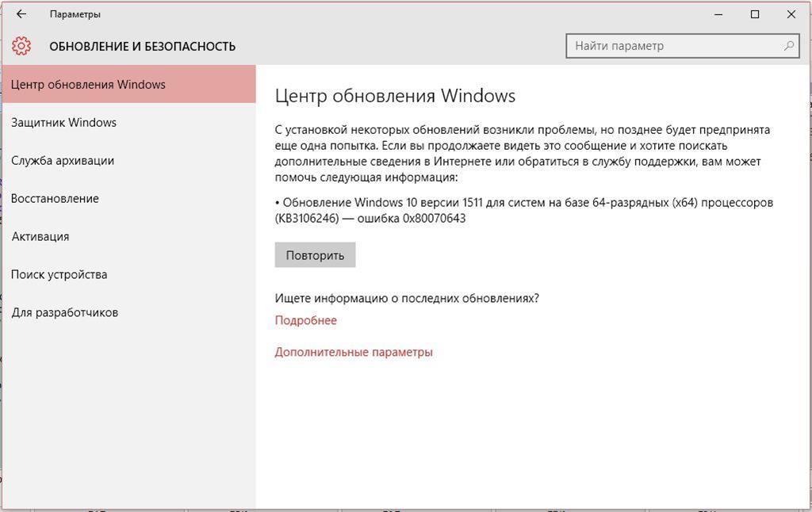The image size is (812, 512).
Task: Open 'Дополнительные параметры' link
Action: 354,352
